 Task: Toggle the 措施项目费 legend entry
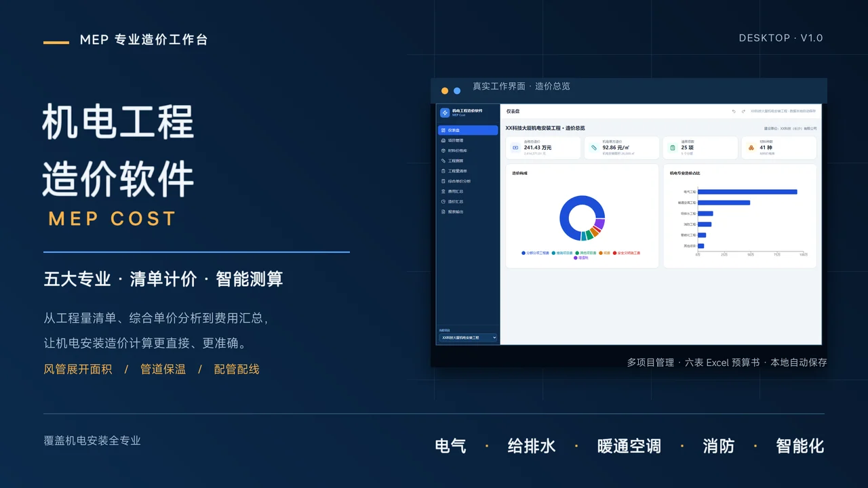(x=563, y=253)
